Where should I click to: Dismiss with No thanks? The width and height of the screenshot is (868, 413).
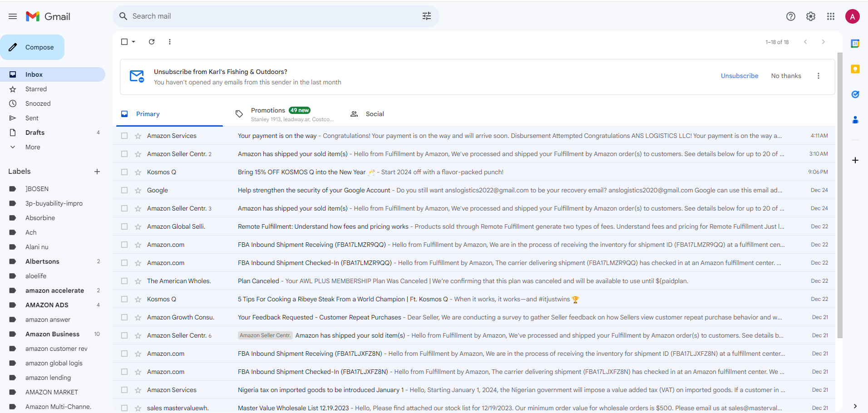(x=786, y=76)
